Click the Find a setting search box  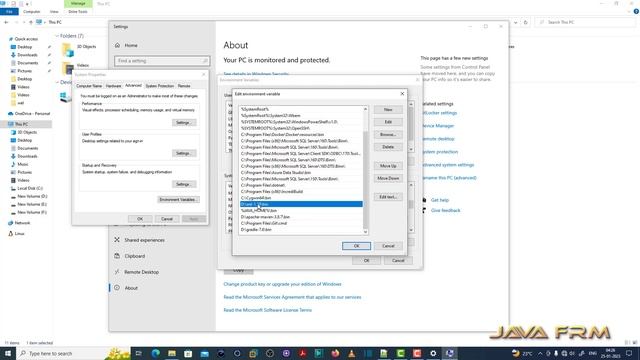tap(162, 61)
